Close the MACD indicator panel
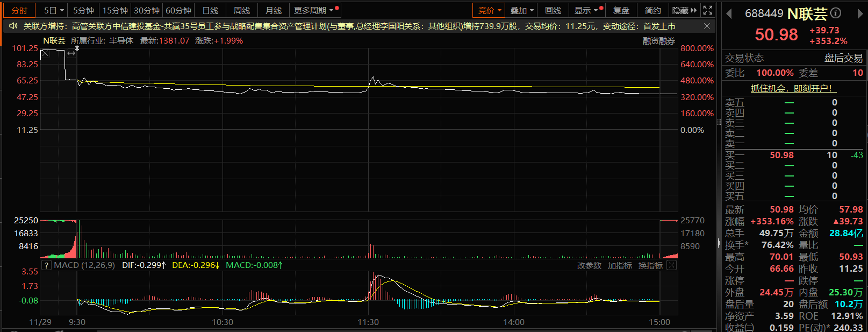 (671, 265)
